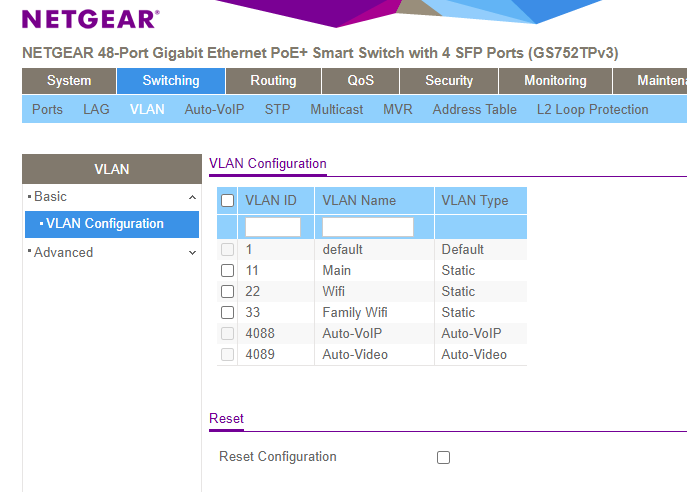The height and width of the screenshot is (492, 687).
Task: Open the Monitoring tab
Action: [x=555, y=81]
